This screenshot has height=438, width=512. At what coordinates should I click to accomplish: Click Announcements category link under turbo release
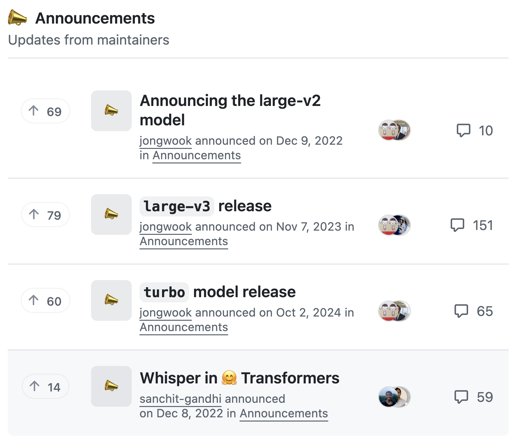coord(184,327)
